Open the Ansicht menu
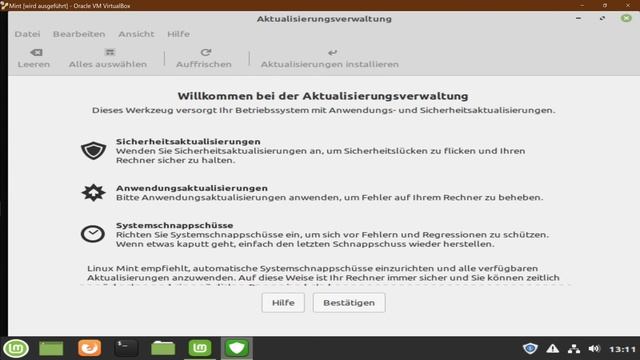640x360 pixels. (136, 34)
